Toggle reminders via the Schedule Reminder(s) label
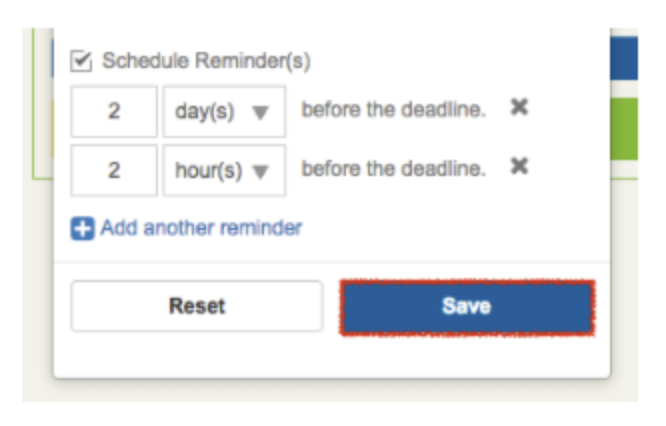666x426 pixels. click(206, 61)
